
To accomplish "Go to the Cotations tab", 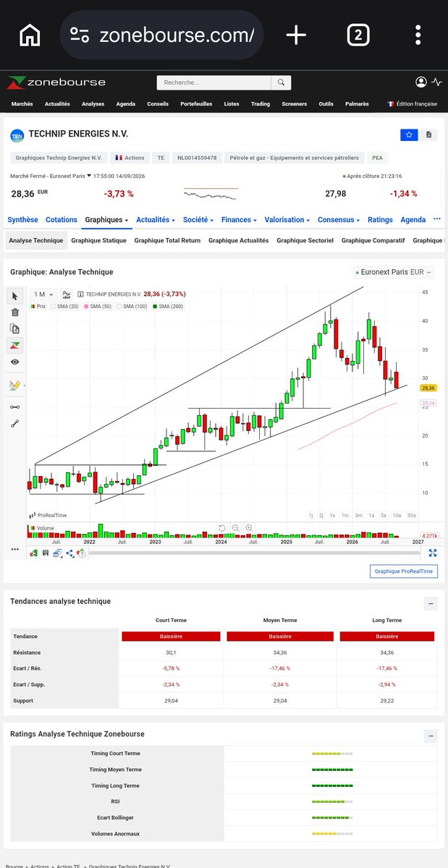I will [x=62, y=220].
